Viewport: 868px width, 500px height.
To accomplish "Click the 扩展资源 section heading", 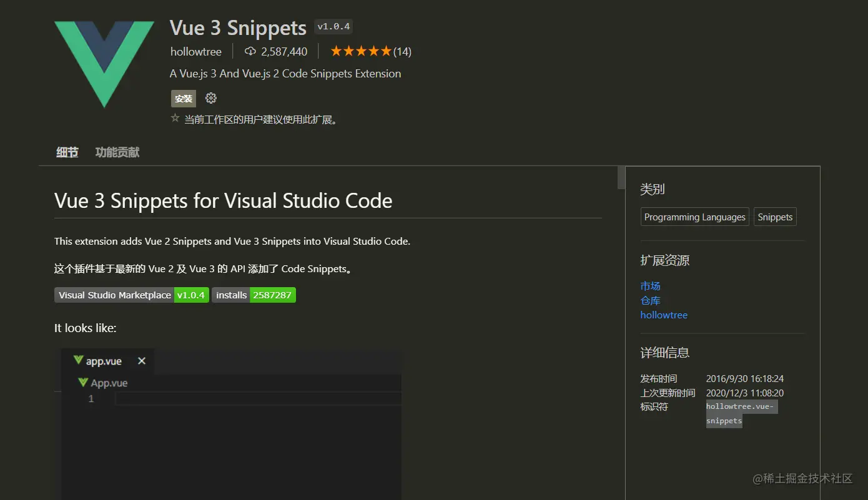I will (x=665, y=260).
